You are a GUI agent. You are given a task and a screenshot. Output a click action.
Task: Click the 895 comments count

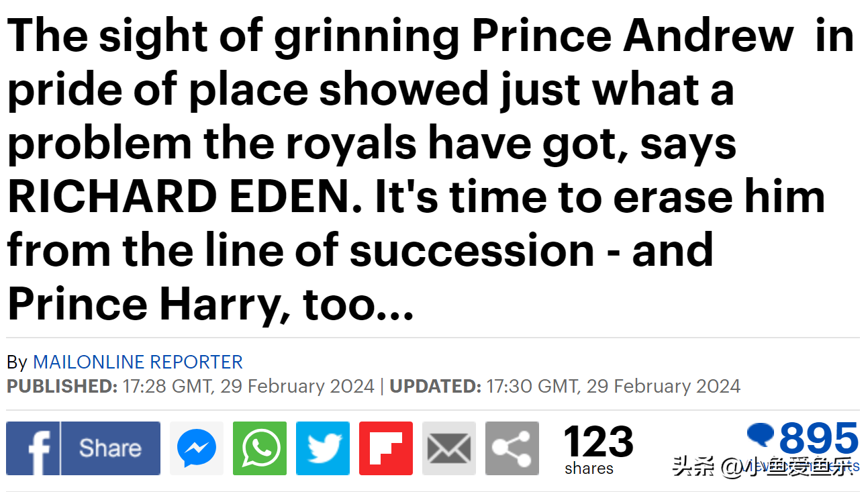coord(818,439)
